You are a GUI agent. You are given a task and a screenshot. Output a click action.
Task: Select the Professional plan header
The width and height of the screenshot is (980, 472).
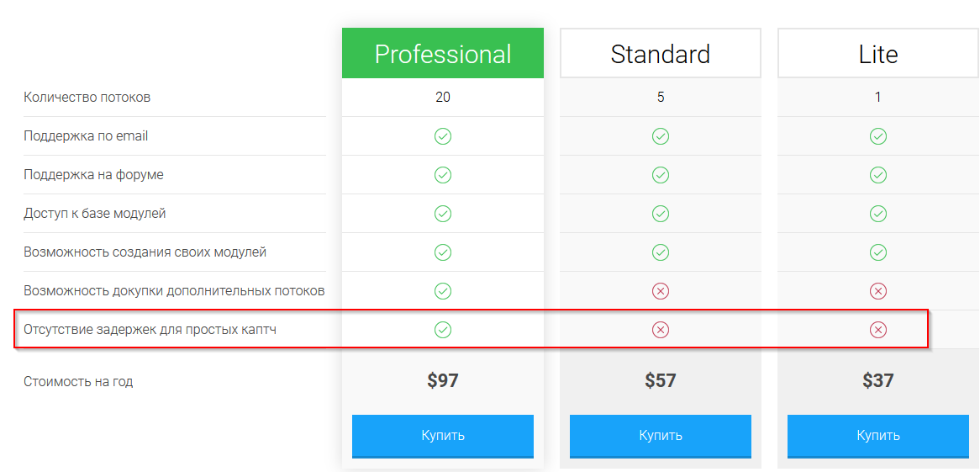442,53
